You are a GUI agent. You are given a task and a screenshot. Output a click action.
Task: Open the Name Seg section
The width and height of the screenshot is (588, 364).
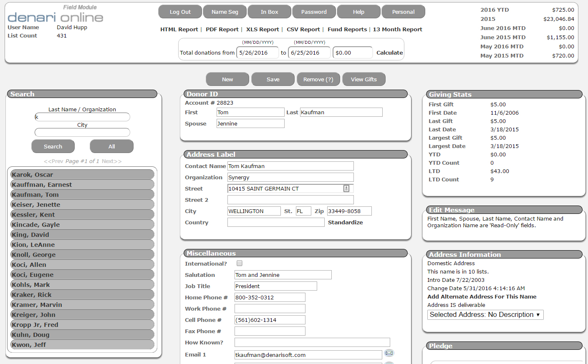pyautogui.click(x=225, y=12)
